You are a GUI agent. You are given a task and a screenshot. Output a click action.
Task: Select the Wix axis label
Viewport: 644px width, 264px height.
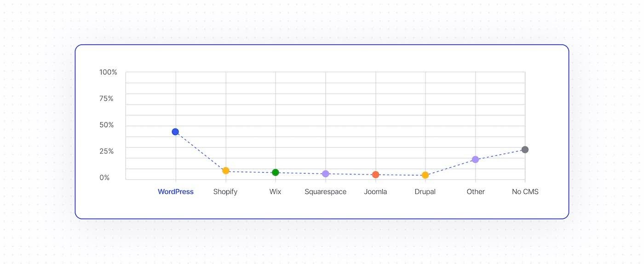[276, 192]
